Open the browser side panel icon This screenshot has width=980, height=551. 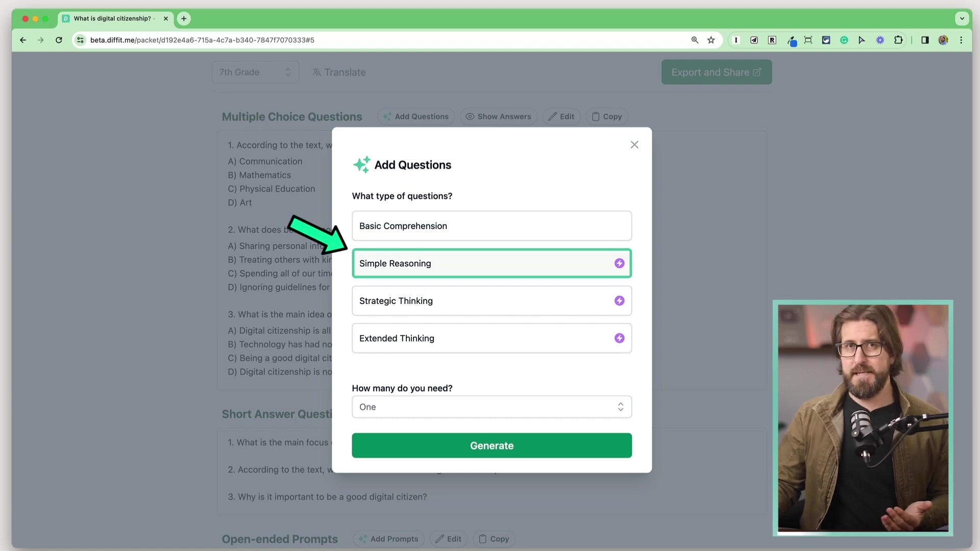click(x=925, y=40)
